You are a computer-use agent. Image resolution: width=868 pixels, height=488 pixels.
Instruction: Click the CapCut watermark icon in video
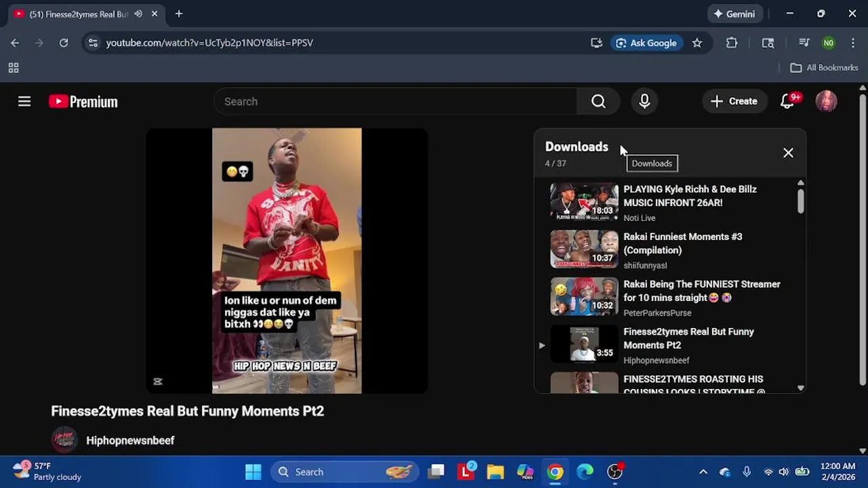coord(158,382)
